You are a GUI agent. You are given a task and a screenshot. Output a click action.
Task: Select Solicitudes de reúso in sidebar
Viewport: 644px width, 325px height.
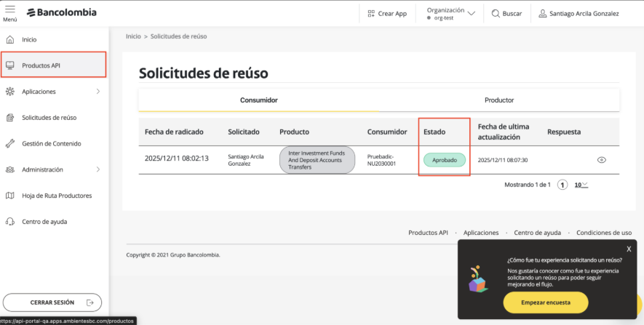click(x=49, y=118)
